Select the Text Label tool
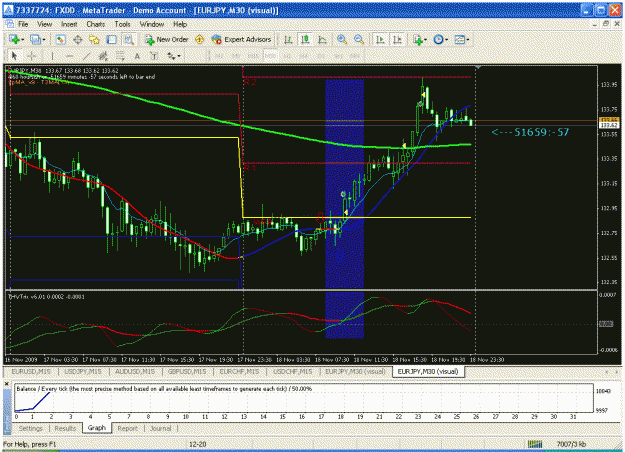Image resolution: width=625 pixels, height=452 pixels. pos(154,56)
